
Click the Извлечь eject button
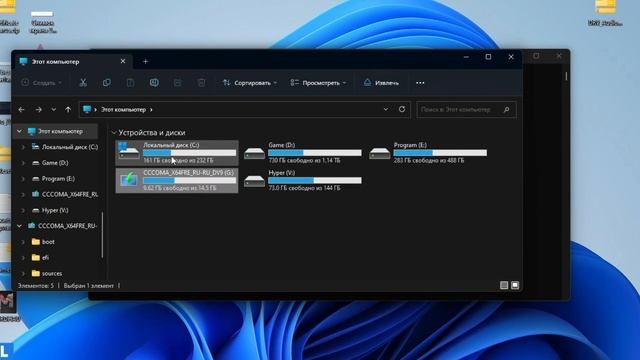[x=381, y=83]
